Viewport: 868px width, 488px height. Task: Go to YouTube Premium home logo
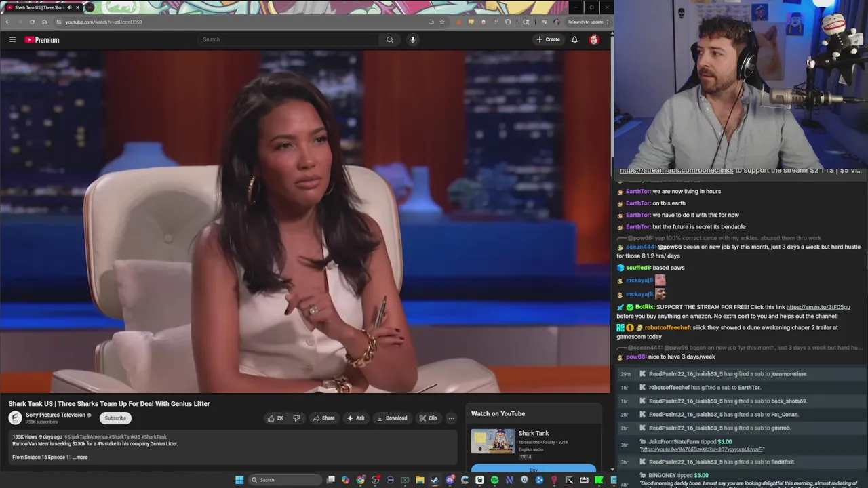pos(42,39)
